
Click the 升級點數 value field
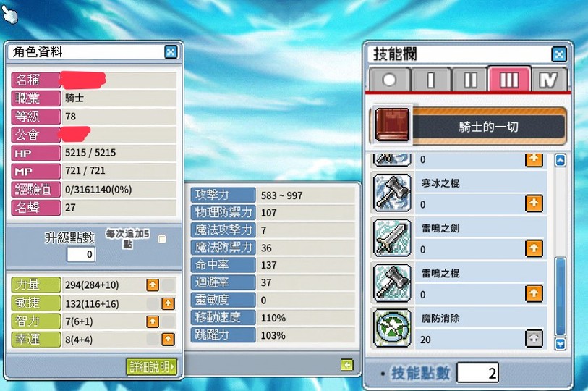point(81,254)
